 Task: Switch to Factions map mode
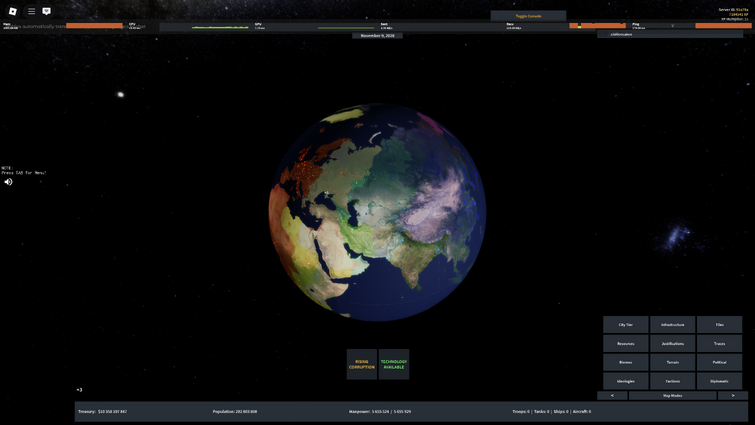pyautogui.click(x=673, y=381)
